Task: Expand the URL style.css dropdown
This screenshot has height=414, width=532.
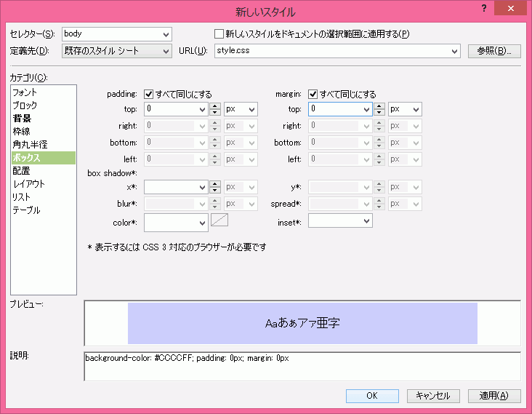Action: (454, 51)
